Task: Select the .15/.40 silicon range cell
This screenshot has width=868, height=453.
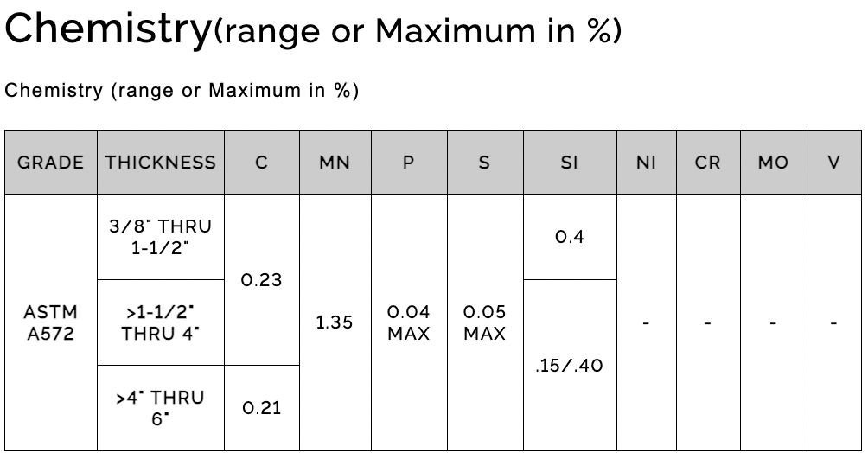Action: [570, 365]
